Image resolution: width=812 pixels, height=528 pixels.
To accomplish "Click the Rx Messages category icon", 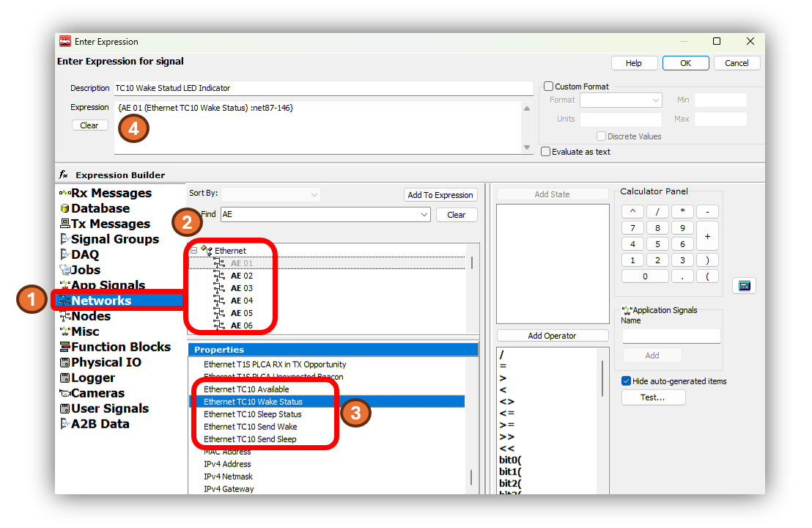I will (65, 193).
